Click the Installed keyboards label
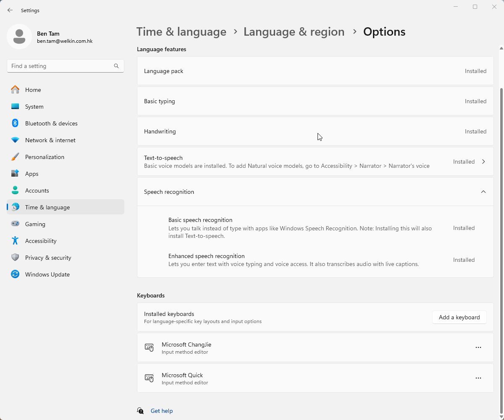 pos(169,314)
